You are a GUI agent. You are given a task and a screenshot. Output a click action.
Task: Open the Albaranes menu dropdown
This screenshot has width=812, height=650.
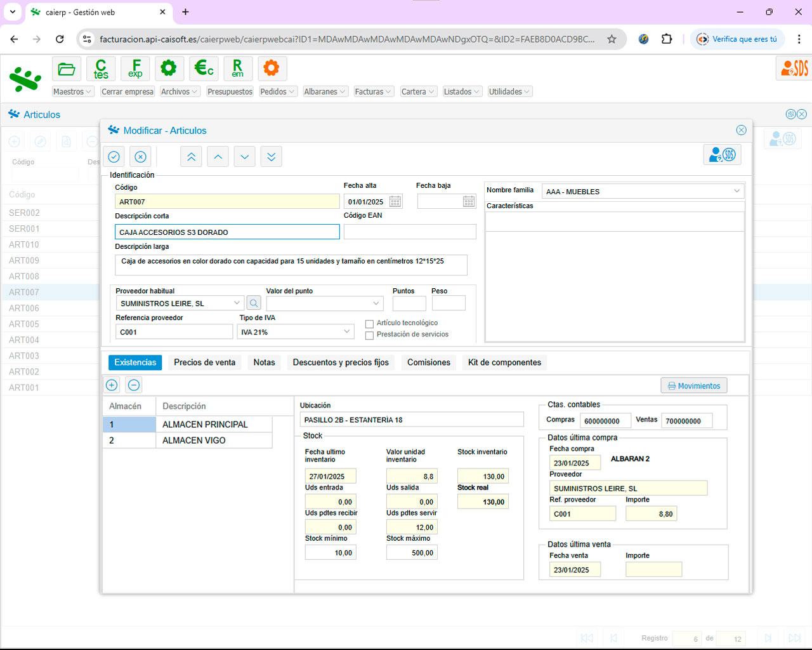pos(325,91)
